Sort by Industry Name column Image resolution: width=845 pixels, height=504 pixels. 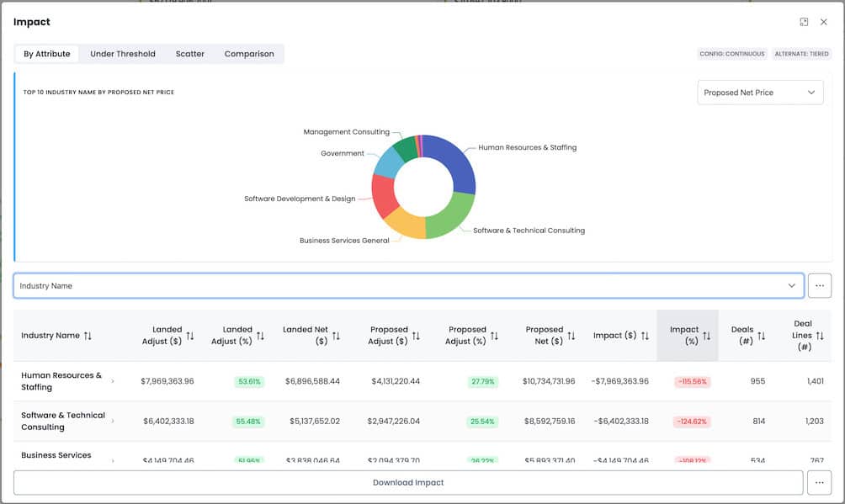tap(88, 336)
